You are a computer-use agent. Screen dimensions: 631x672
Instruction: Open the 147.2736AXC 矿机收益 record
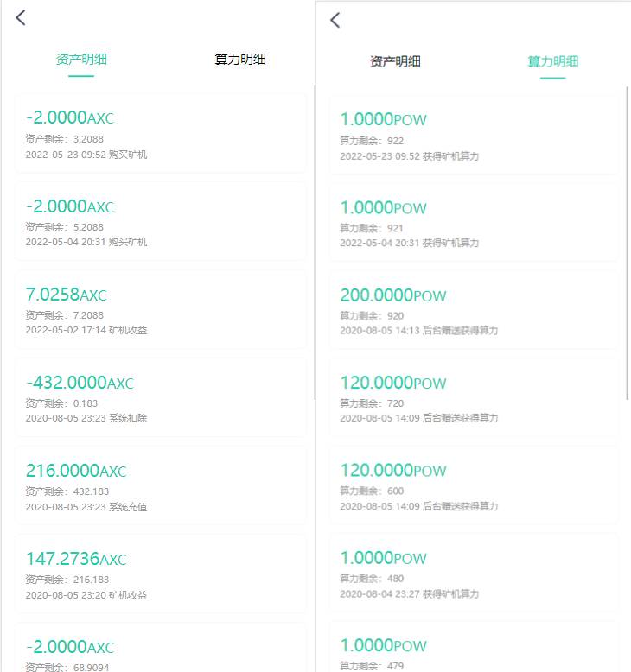[161, 574]
